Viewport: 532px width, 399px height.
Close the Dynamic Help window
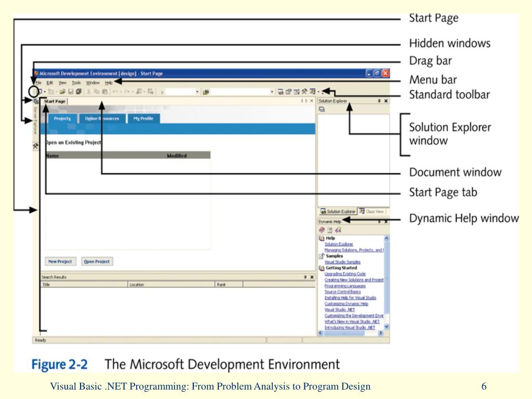coord(386,221)
